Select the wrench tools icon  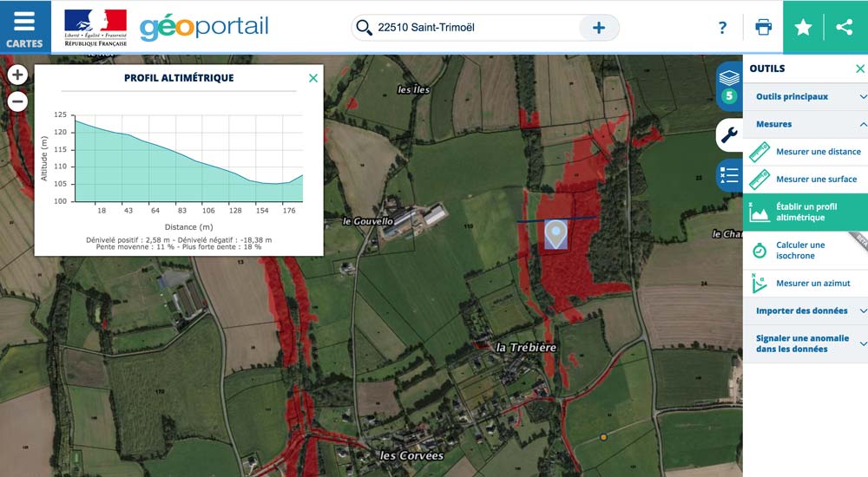[x=730, y=134]
